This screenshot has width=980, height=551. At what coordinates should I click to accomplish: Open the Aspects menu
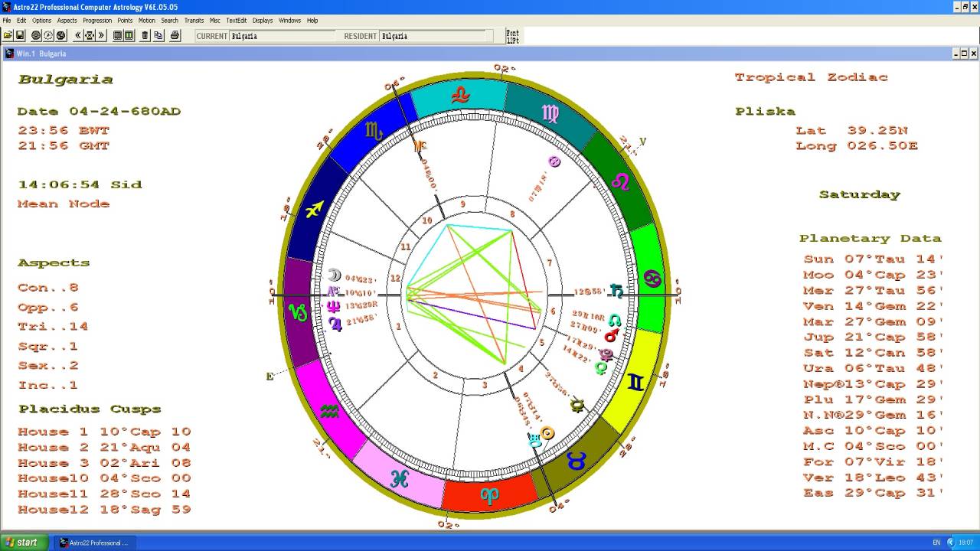tap(67, 21)
